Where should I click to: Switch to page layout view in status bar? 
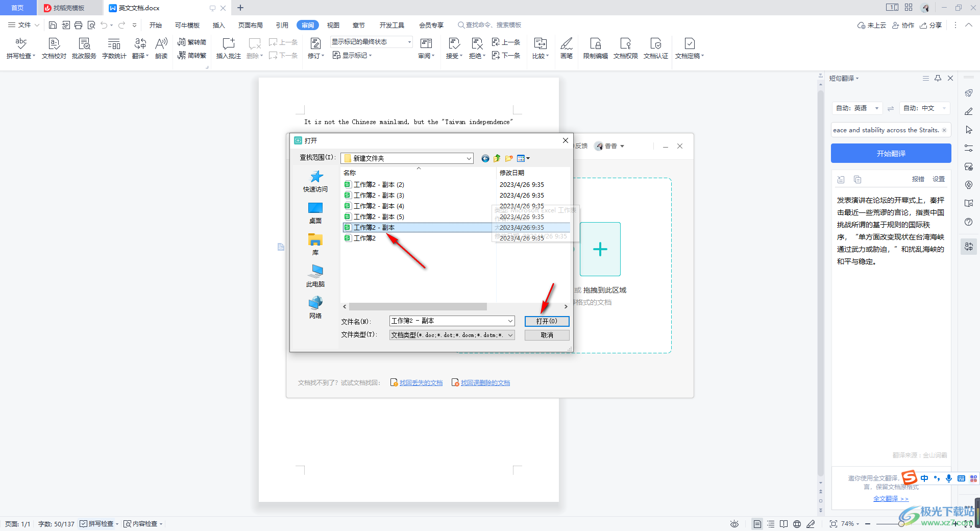pos(757,524)
